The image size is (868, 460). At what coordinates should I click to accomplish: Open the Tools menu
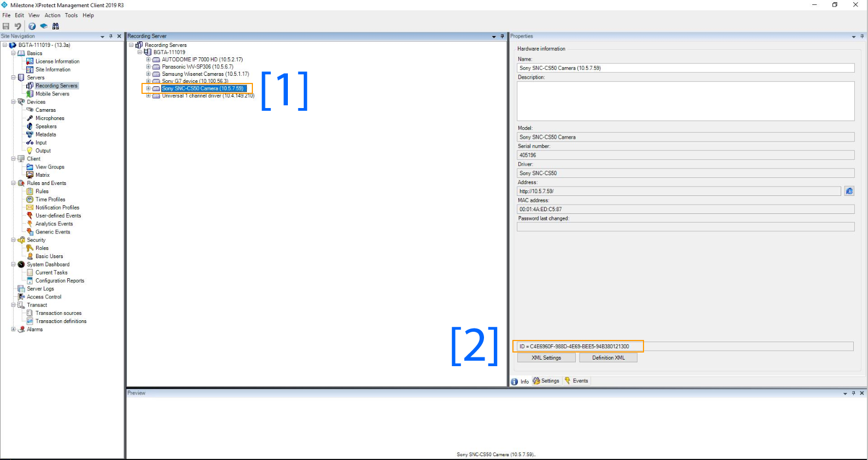click(x=72, y=15)
